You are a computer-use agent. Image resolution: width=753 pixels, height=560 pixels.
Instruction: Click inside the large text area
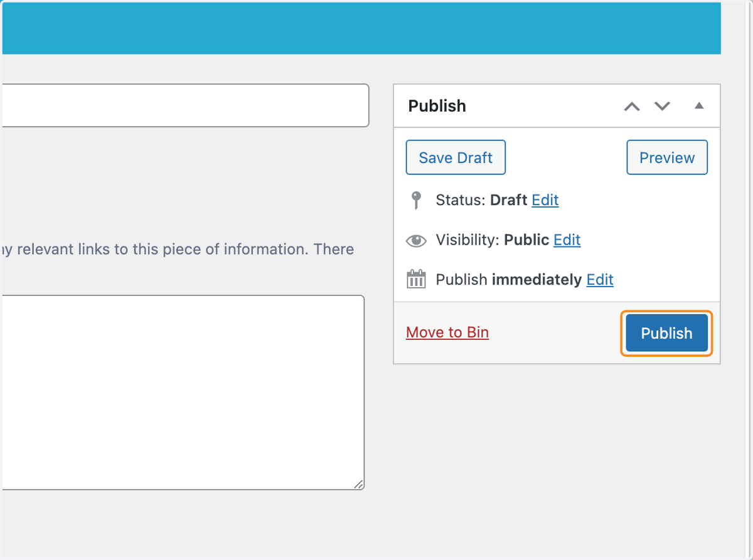pos(182,393)
